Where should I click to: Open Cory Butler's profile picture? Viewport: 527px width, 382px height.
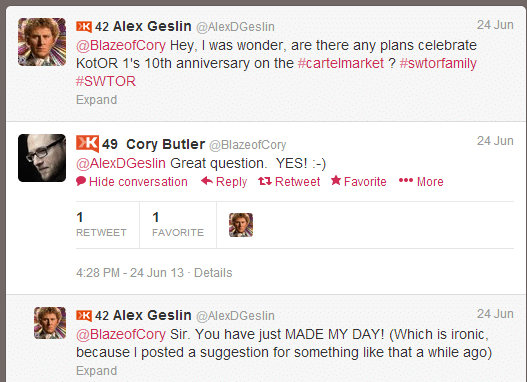(42, 158)
